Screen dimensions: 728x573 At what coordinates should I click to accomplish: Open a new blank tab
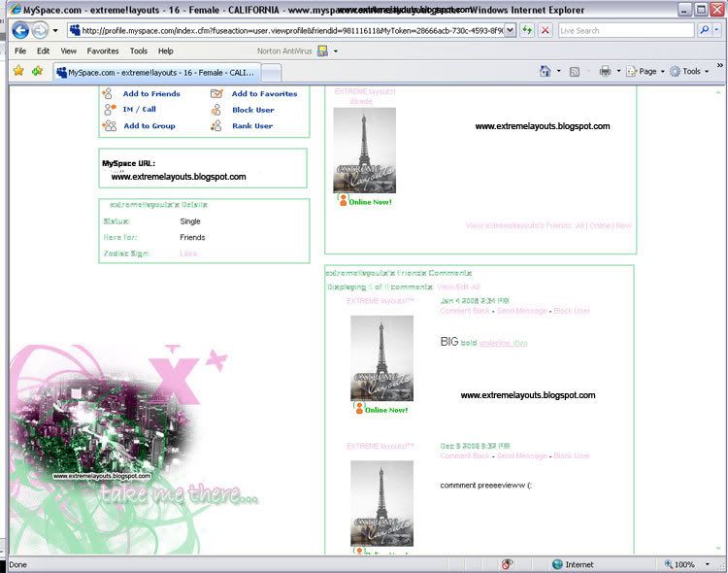click(272, 73)
